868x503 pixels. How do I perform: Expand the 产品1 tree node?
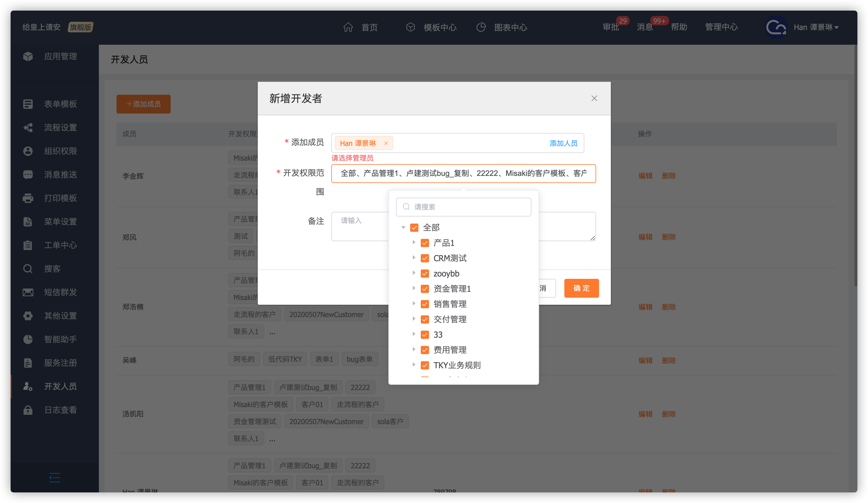coord(414,242)
